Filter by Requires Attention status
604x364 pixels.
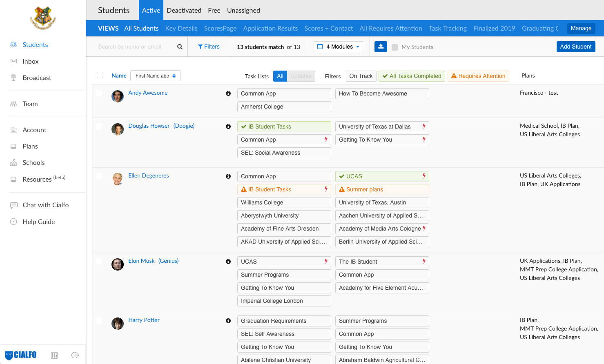point(478,76)
